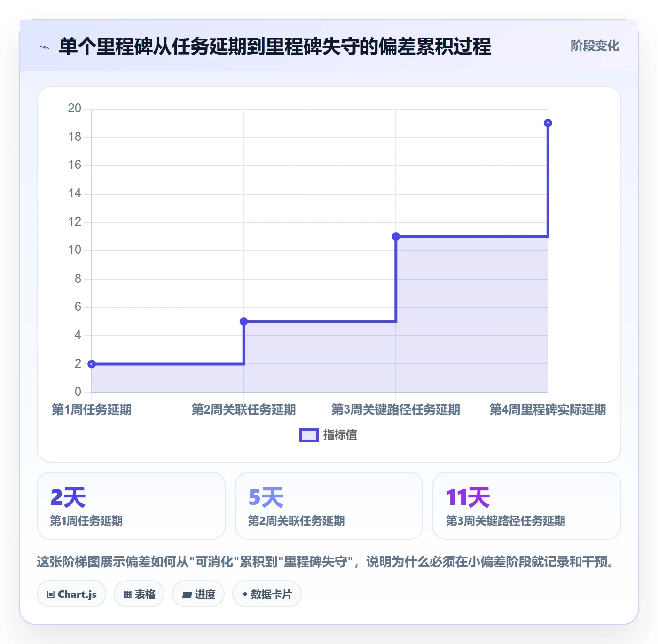The width and height of the screenshot is (658, 644).
Task: Click the data point for 第1周任务延期
Action: 92,364
